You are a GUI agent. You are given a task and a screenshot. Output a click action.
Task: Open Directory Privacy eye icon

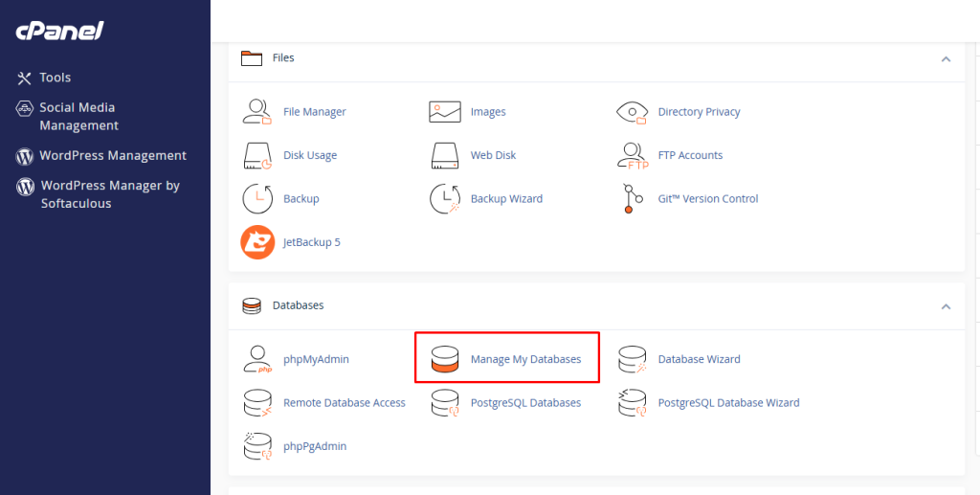tap(632, 112)
